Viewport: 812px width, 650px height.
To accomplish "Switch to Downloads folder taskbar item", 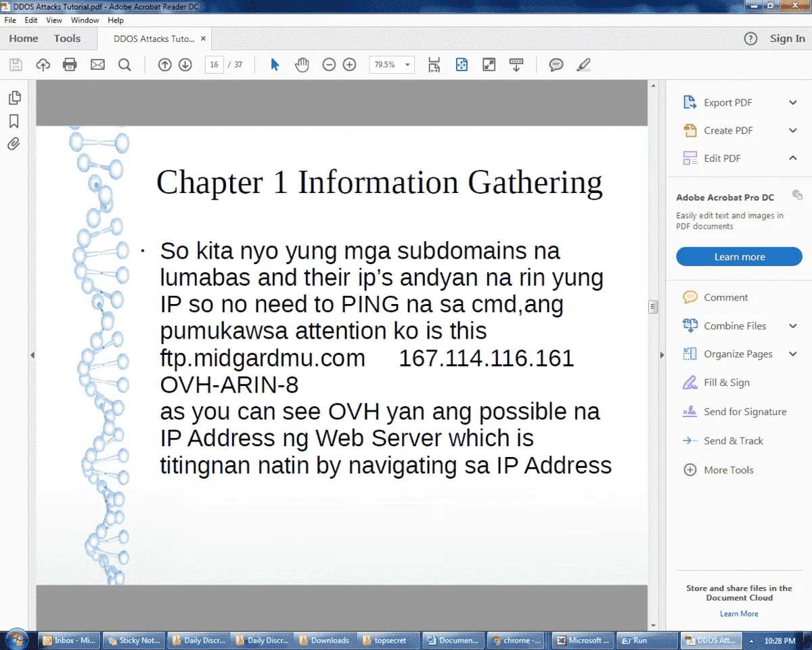I will [323, 640].
